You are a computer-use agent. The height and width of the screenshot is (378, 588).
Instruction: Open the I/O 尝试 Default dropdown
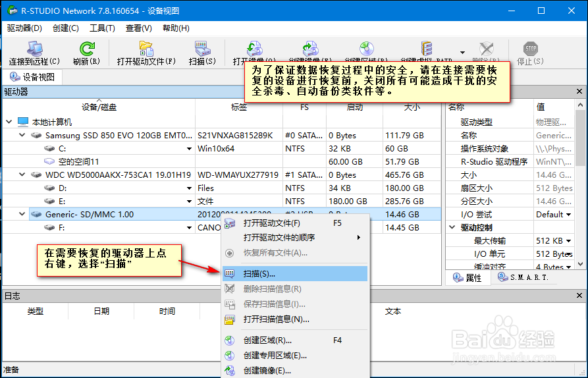click(569, 215)
